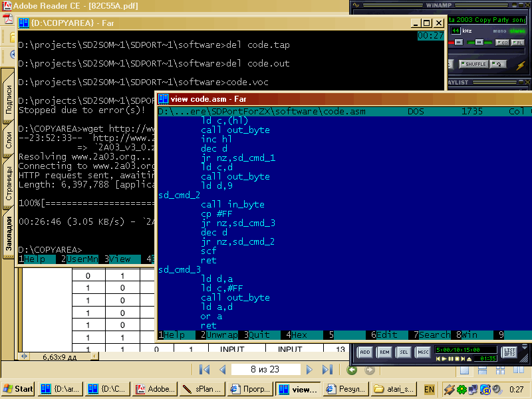Click the Start button
Screen dimensions: 532x399
point(18,389)
